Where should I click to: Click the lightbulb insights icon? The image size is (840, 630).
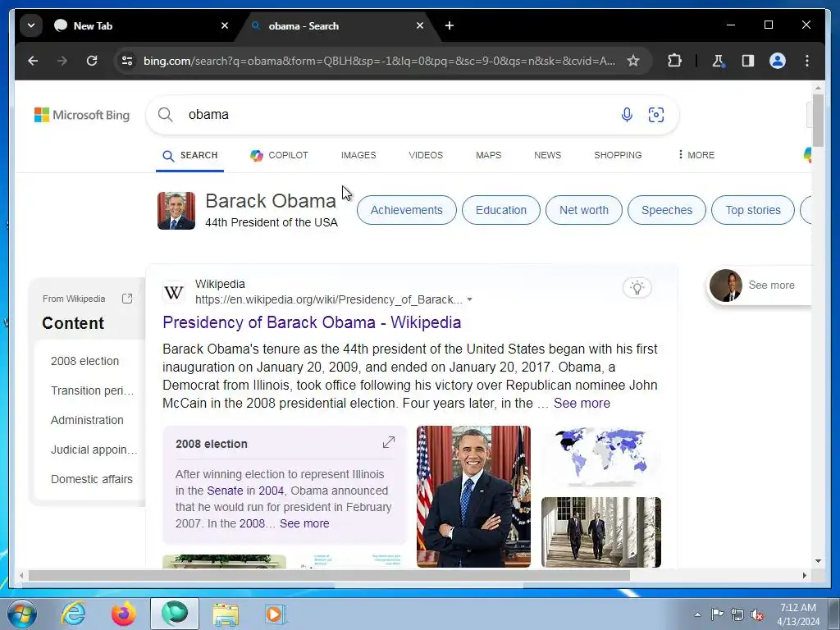click(637, 288)
